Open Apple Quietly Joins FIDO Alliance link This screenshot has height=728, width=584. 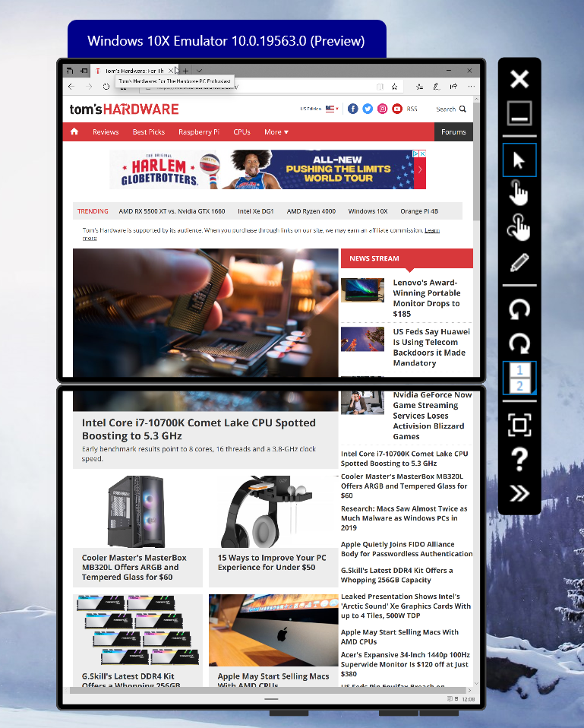click(x=407, y=549)
